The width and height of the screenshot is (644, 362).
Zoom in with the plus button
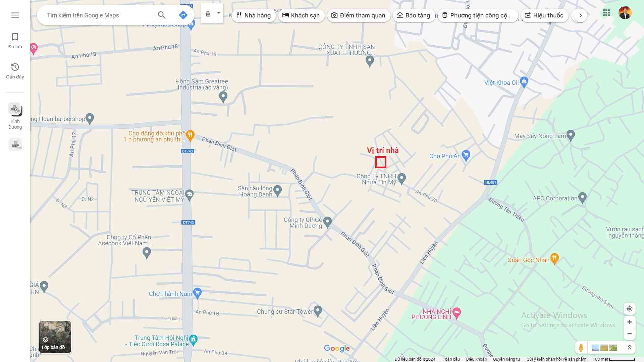click(x=630, y=322)
